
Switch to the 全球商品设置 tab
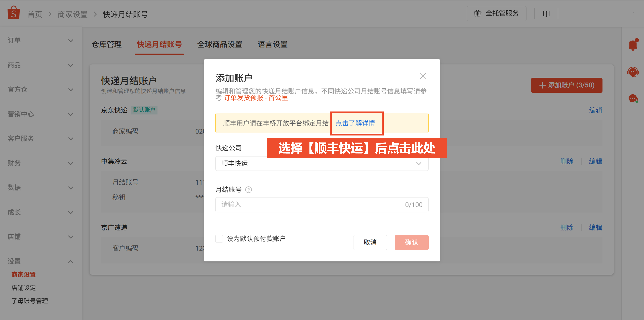(220, 44)
